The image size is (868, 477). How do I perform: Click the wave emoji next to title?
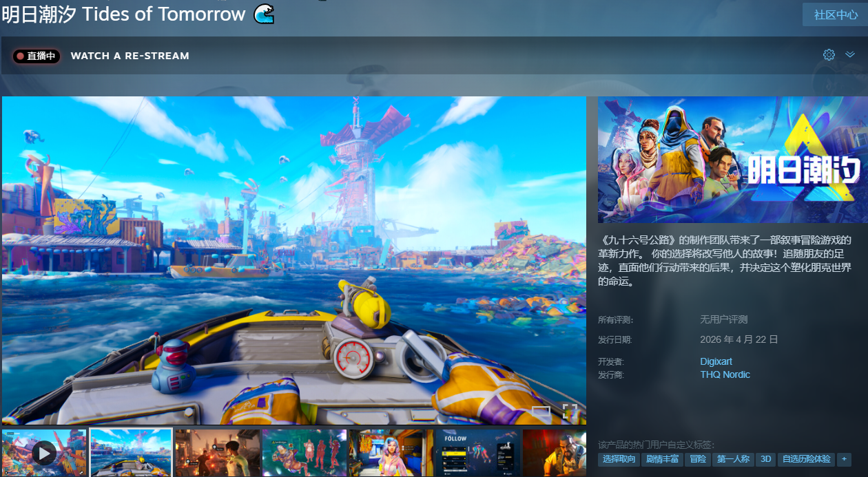[x=264, y=13]
